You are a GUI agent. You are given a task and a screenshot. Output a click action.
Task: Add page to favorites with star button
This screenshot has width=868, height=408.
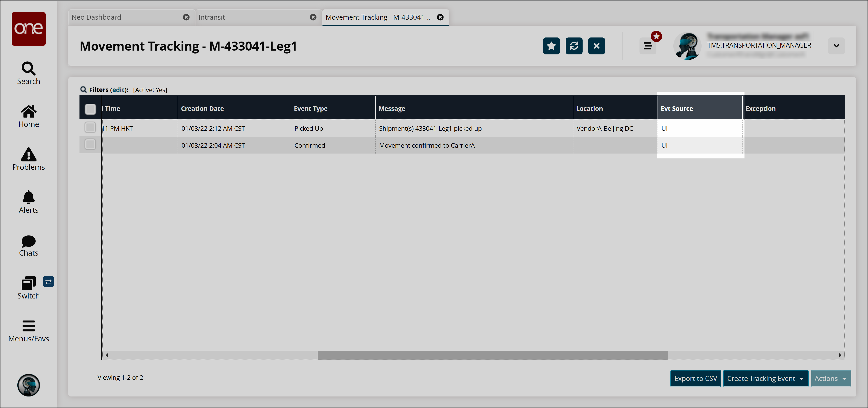551,46
